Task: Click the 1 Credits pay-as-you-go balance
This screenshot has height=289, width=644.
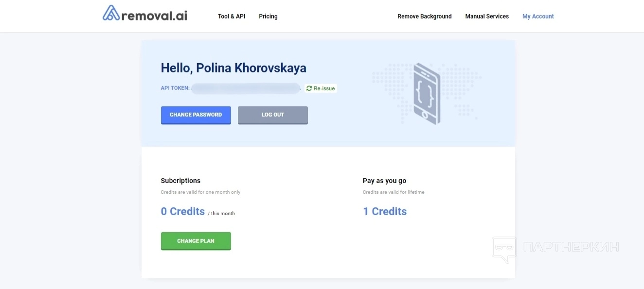Action: click(385, 211)
